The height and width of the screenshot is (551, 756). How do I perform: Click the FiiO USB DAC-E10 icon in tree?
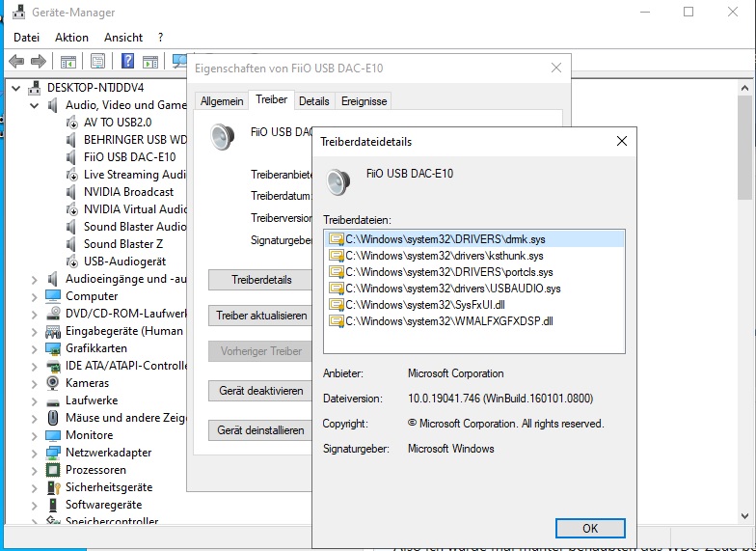pyautogui.click(x=71, y=157)
